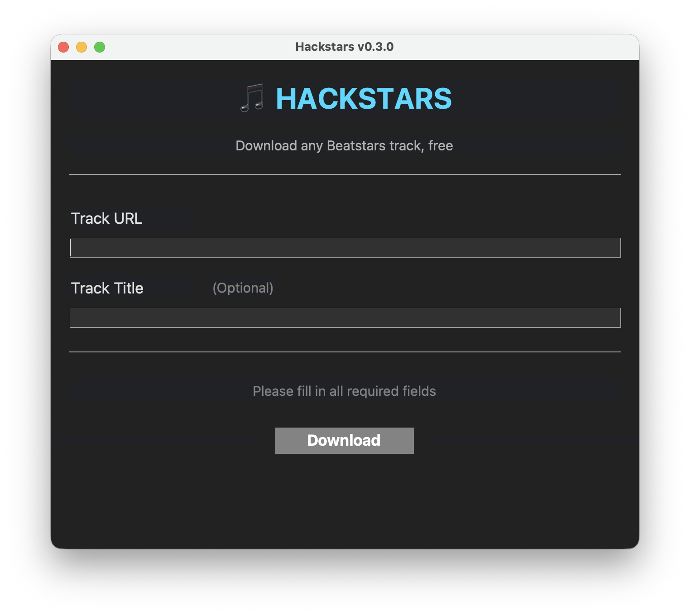The height and width of the screenshot is (616, 690).
Task: Click the music note icon beside HACKSTARS
Action: tap(252, 98)
